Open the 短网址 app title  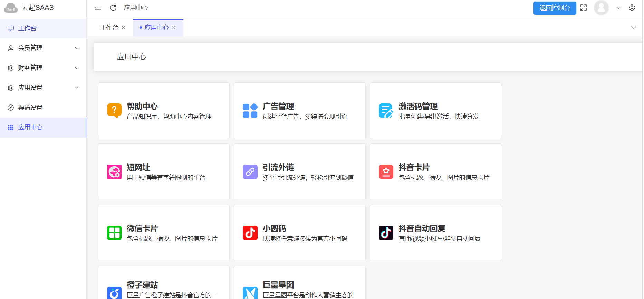(138, 167)
